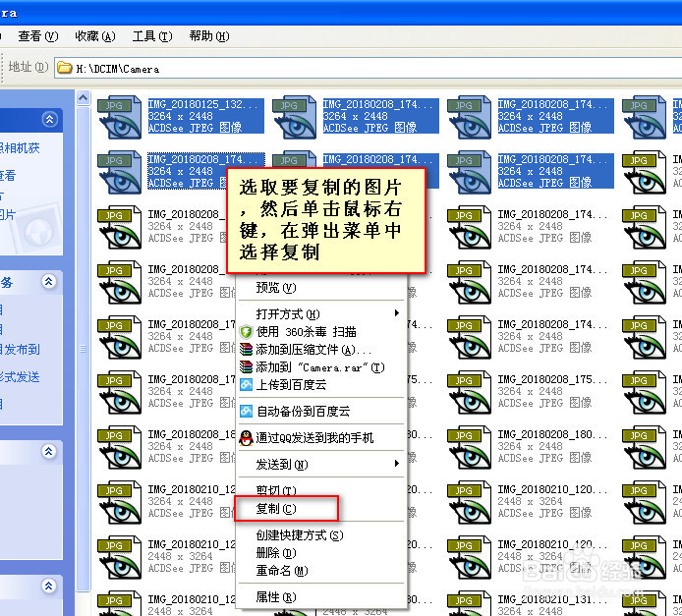Click the 相机获 task link in the sidebar

pos(20,148)
